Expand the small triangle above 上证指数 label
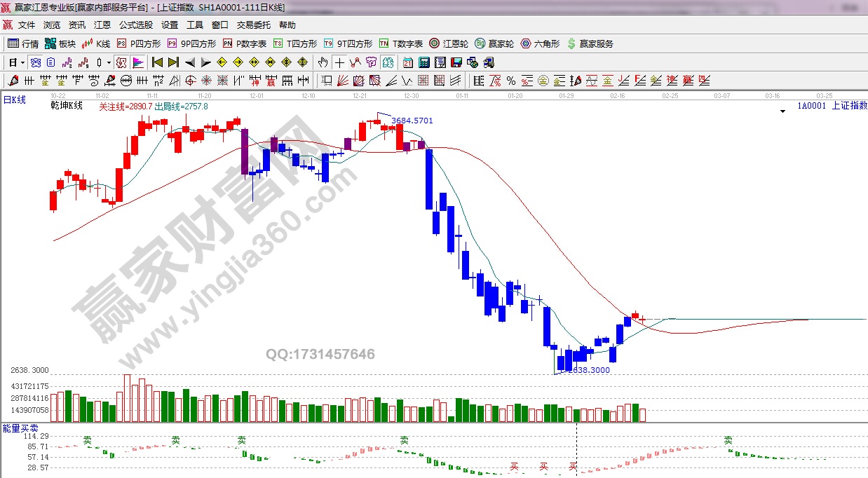This screenshot has width=868, height=478. coord(782,111)
